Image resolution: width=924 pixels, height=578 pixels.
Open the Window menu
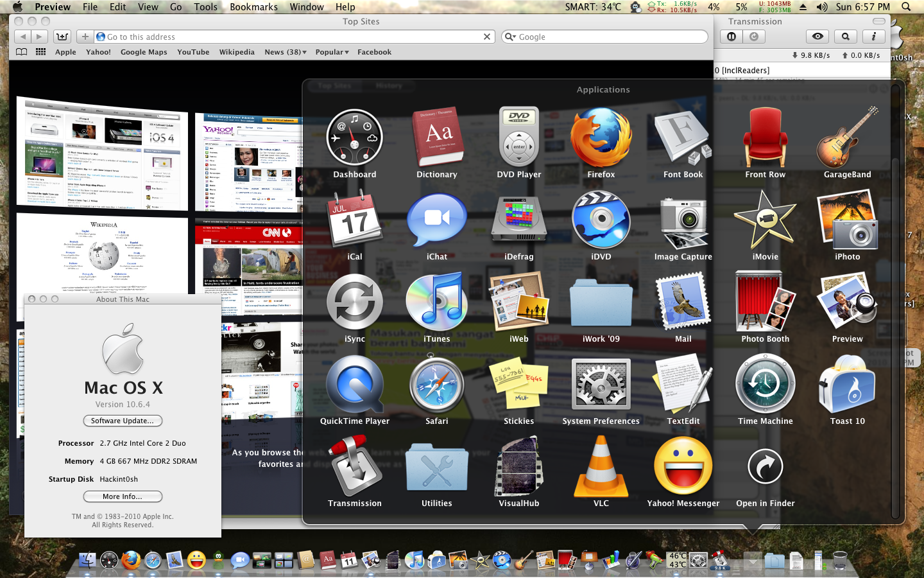307,7
